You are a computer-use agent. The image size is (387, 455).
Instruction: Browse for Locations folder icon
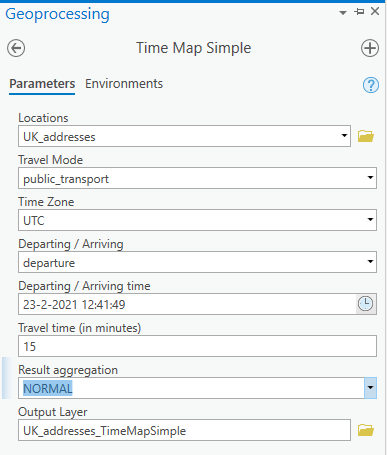pos(366,136)
